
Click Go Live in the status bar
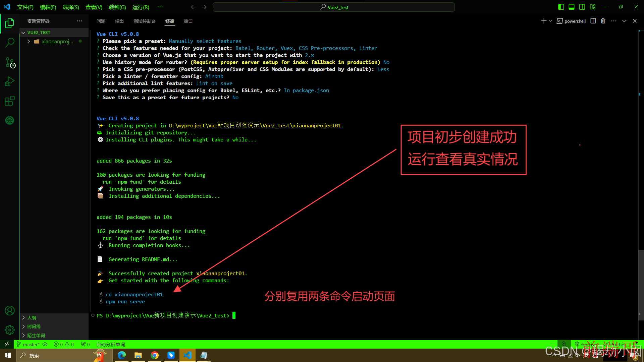586,344
